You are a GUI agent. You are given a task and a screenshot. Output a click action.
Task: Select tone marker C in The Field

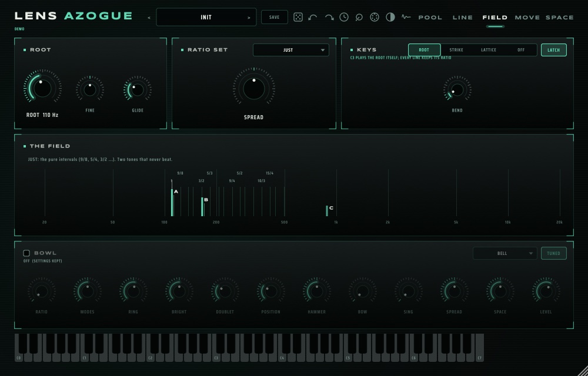tap(328, 211)
